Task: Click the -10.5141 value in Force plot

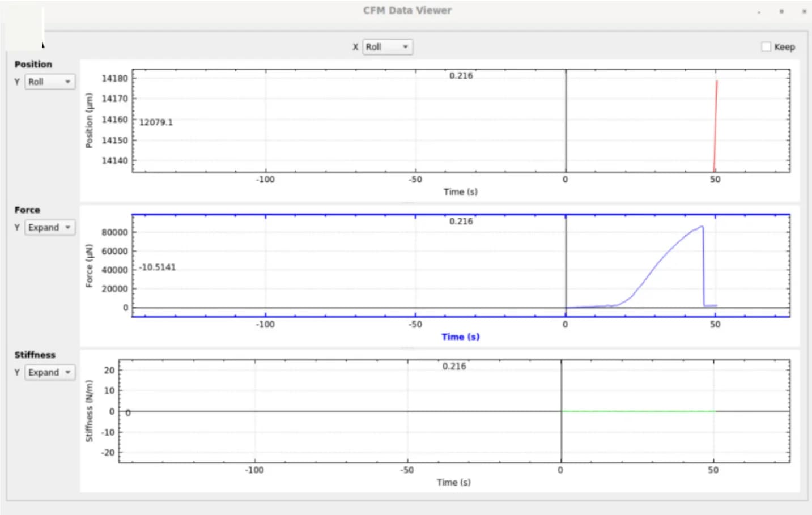Action: pyautogui.click(x=158, y=267)
